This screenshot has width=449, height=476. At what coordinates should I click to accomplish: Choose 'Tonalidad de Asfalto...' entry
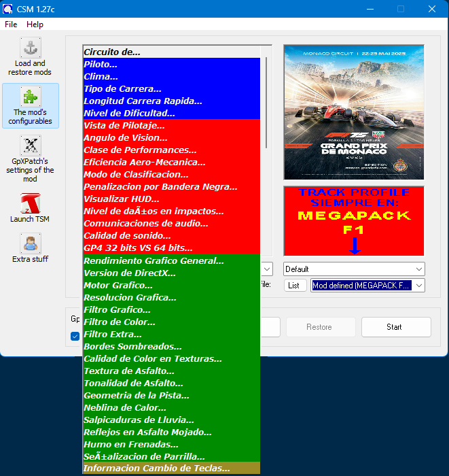pyautogui.click(x=172, y=383)
